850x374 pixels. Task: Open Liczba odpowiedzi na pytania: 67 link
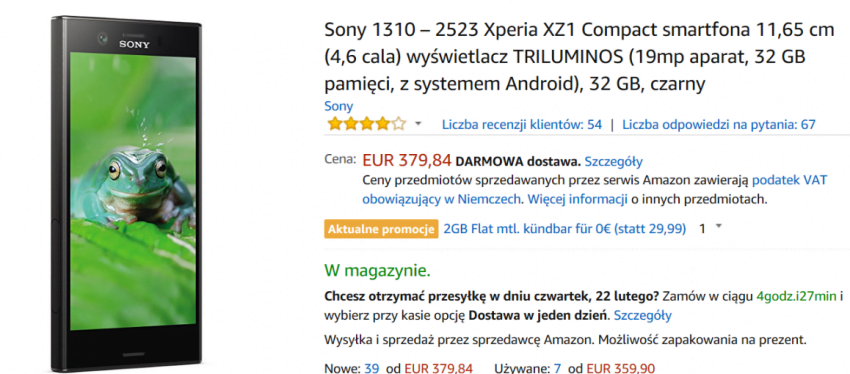[x=718, y=125]
